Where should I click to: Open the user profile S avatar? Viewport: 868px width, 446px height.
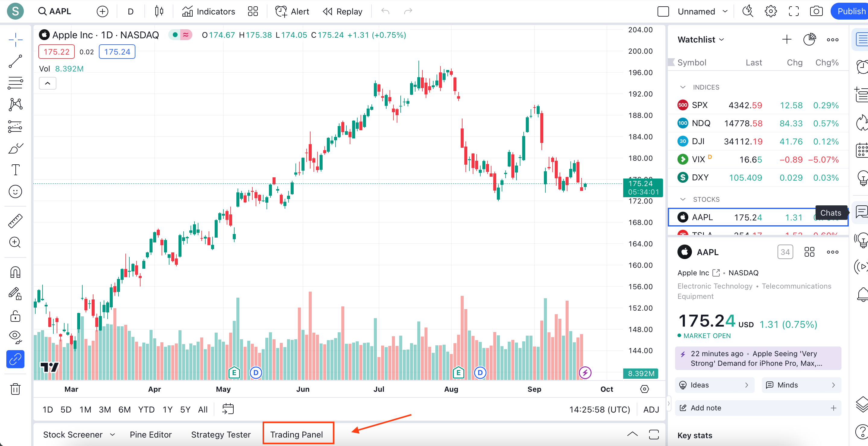15,11
